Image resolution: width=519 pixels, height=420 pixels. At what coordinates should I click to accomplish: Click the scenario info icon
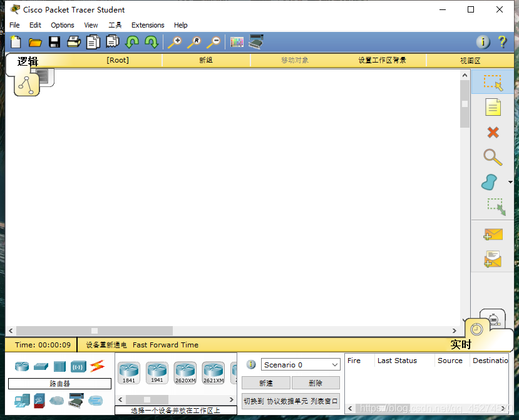pyautogui.click(x=251, y=365)
